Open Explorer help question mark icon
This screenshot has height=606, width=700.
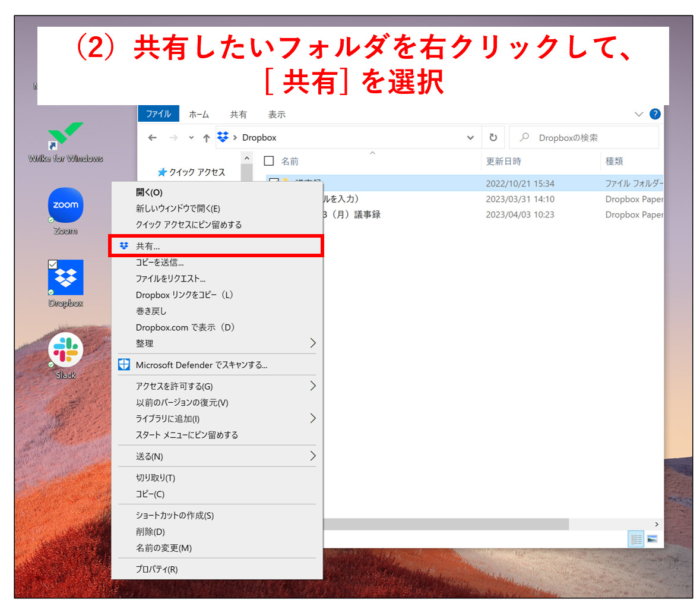(654, 114)
